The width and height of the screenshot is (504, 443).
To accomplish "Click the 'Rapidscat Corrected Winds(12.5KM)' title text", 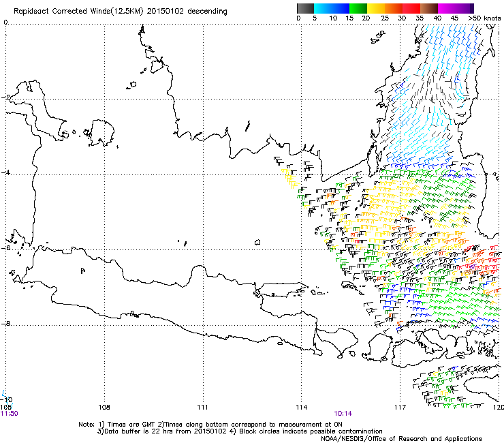I will coord(78,12).
